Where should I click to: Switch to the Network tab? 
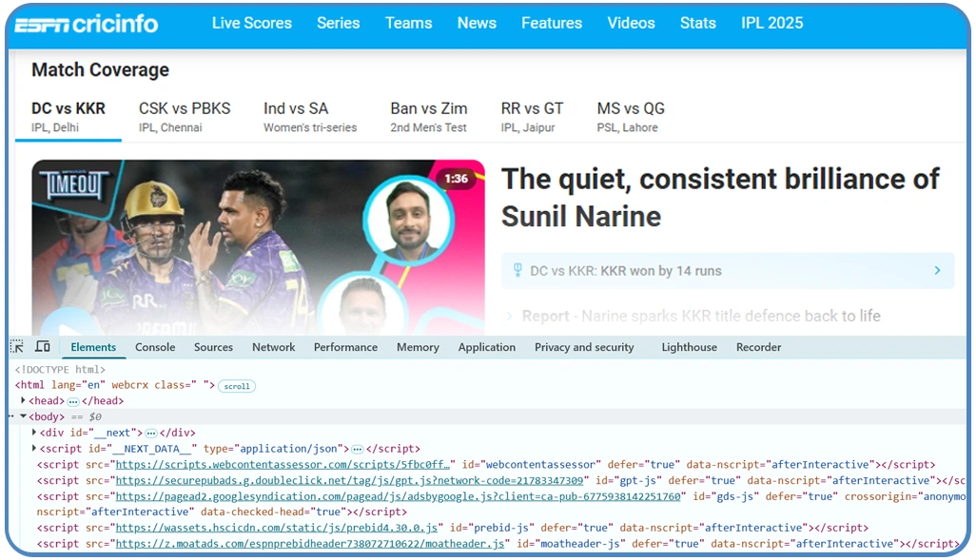(273, 347)
